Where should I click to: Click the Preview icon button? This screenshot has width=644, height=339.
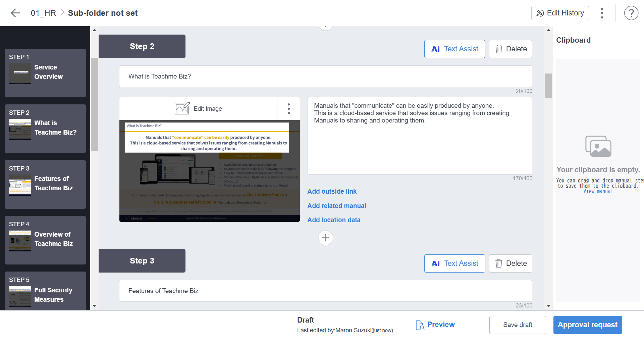pos(435,325)
